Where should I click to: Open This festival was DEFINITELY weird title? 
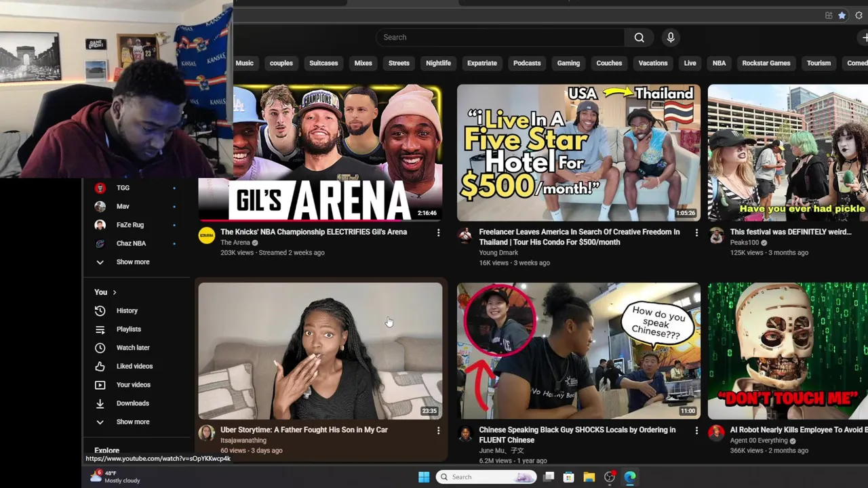click(791, 232)
